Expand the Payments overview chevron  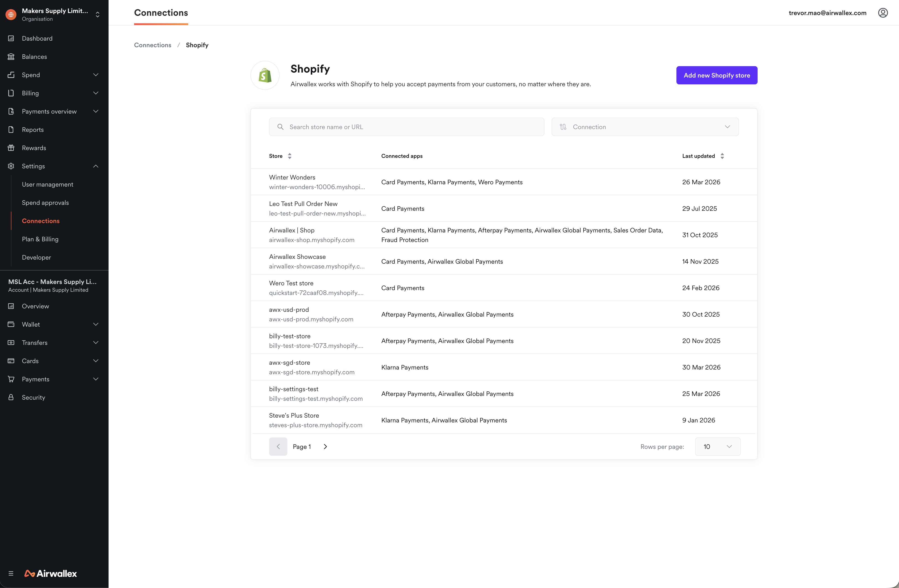point(96,111)
